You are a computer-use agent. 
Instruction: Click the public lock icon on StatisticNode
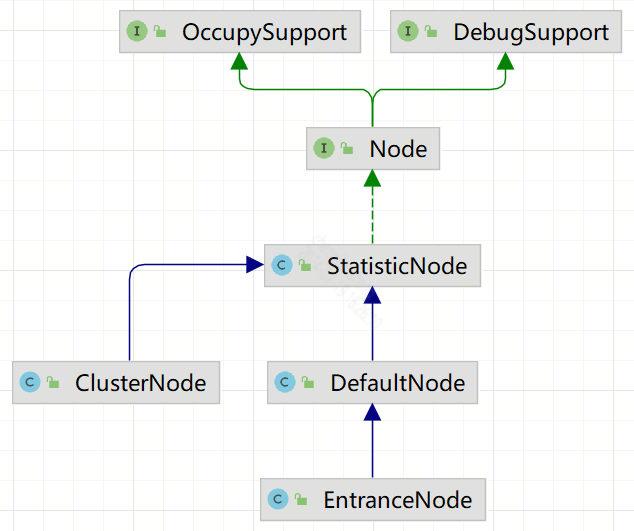(305, 265)
